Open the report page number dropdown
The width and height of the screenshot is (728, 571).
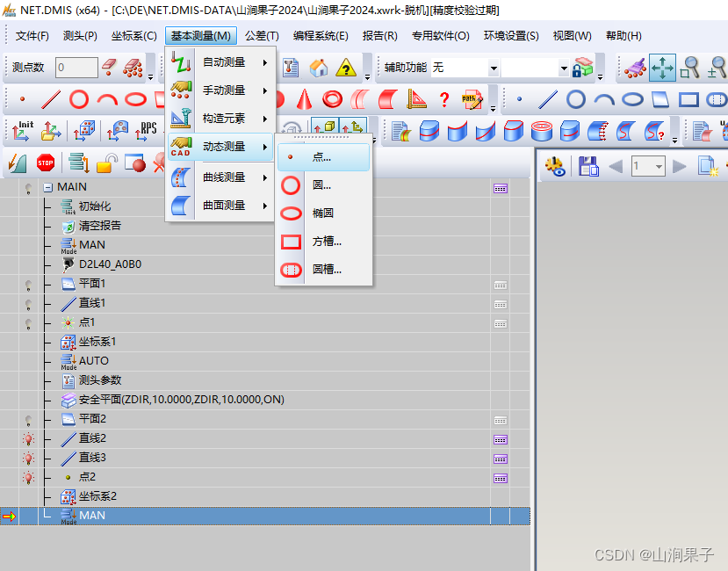(659, 165)
